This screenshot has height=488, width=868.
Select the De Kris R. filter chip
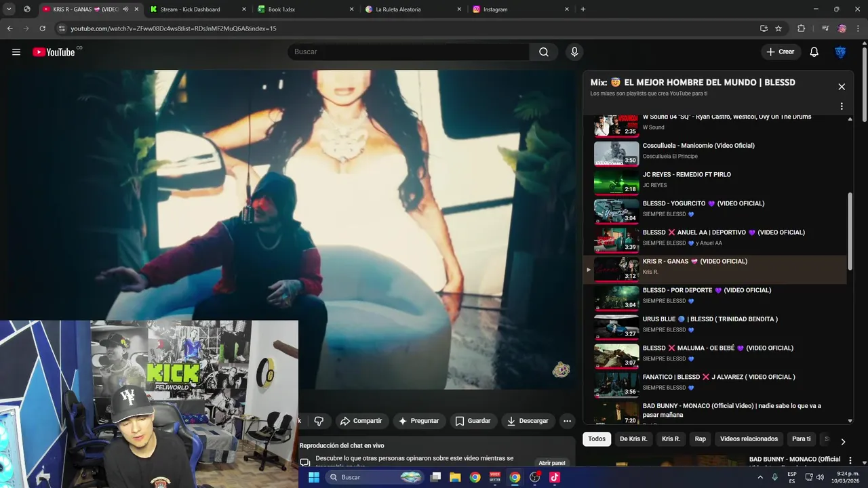tap(633, 439)
